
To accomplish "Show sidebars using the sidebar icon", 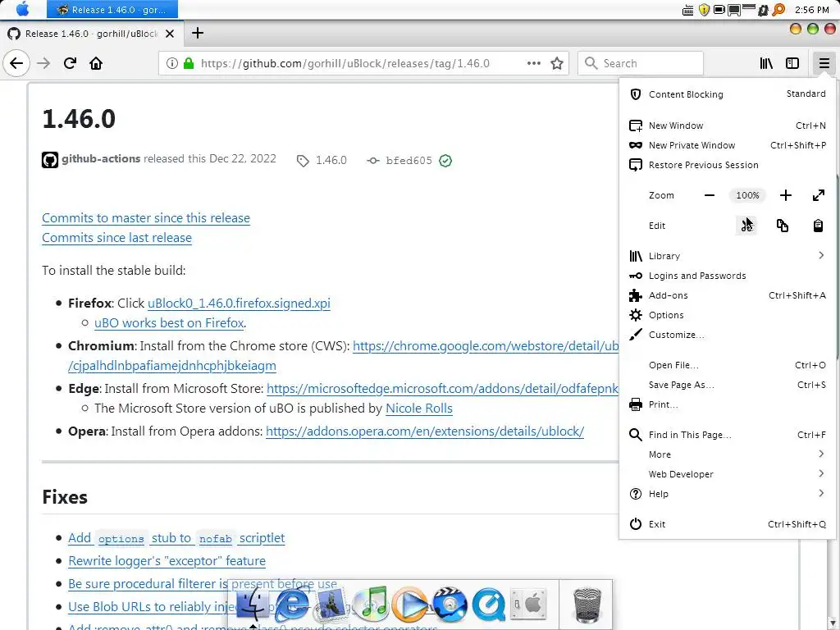I will click(x=792, y=63).
